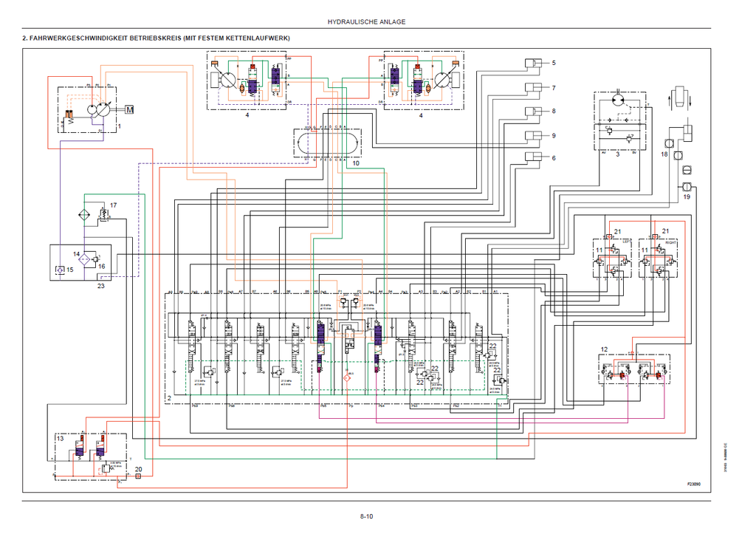Click the round pedal symbol next to label 18

point(668,143)
